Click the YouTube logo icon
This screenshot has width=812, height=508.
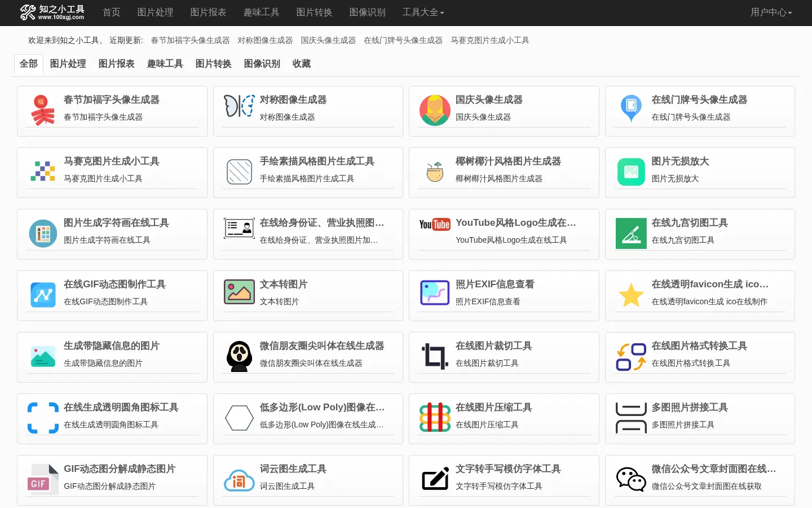[435, 225]
